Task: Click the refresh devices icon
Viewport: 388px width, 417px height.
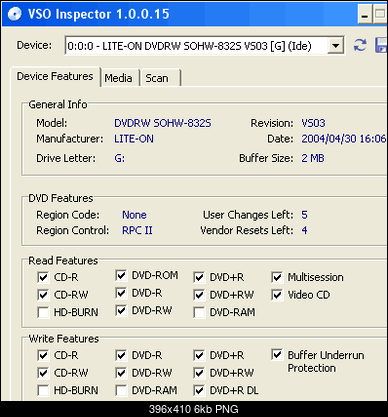Action: click(360, 45)
